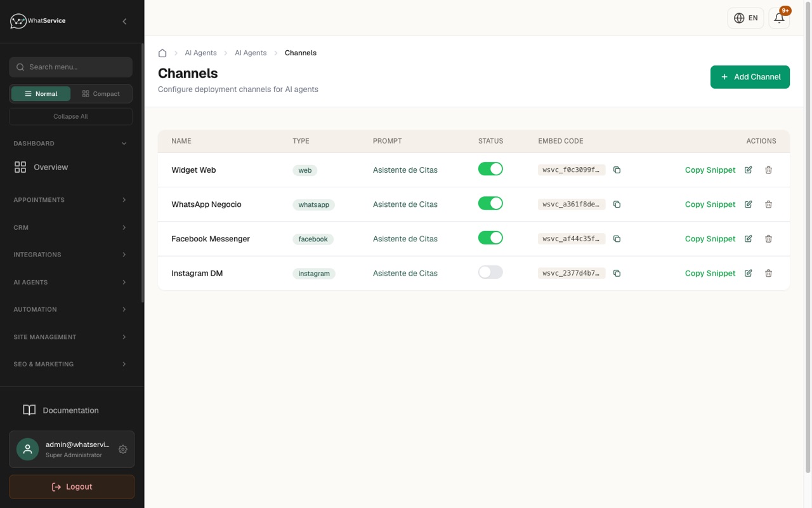Open Asistente de Citas prompt for Instagram DM
The width and height of the screenshot is (812, 508).
(405, 273)
